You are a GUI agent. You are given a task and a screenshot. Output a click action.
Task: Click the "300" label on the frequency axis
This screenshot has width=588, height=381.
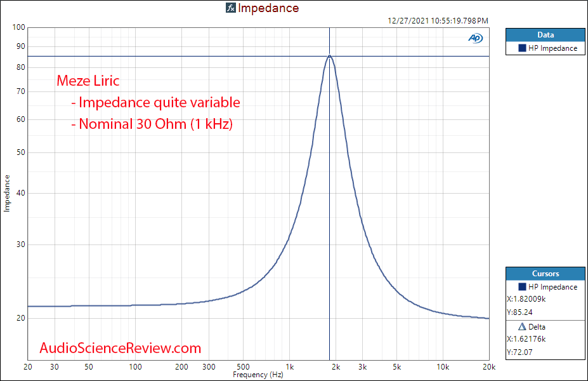(x=209, y=367)
